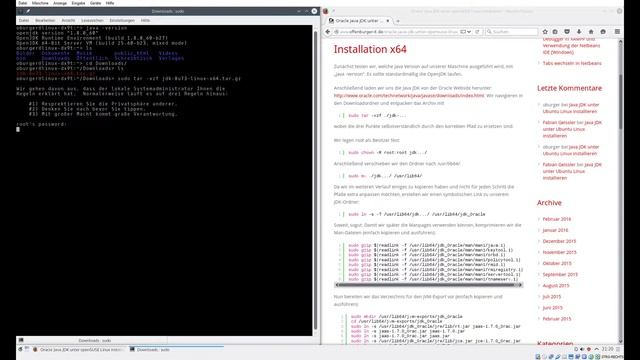Open Firefox downloads arrow

(579, 31)
